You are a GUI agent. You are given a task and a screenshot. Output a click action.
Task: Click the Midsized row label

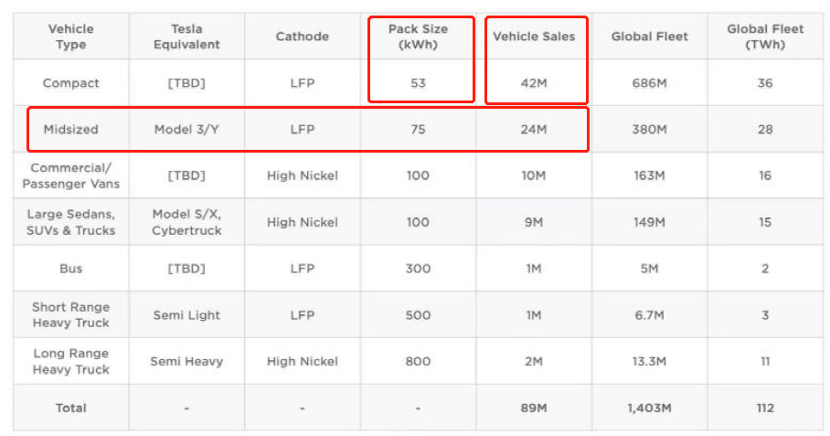click(x=71, y=129)
